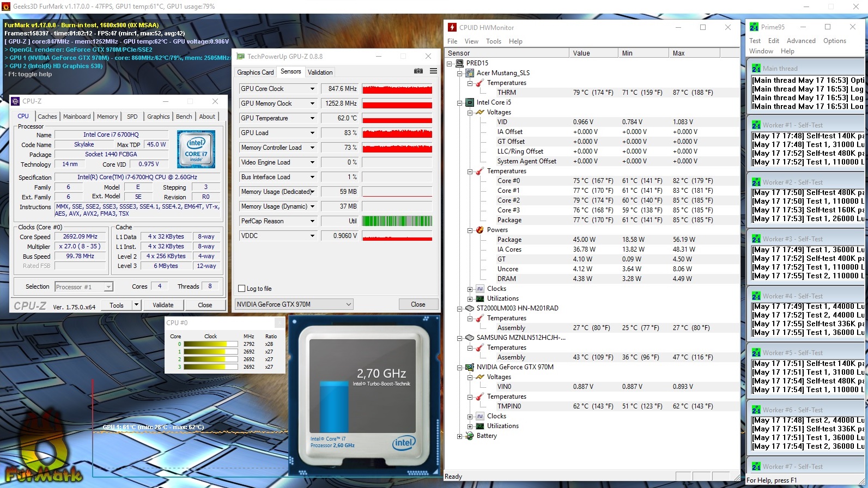Screen dimensions: 868x488
Task: Switch to Graphics Card tab in GPU-Z
Action: click(256, 72)
